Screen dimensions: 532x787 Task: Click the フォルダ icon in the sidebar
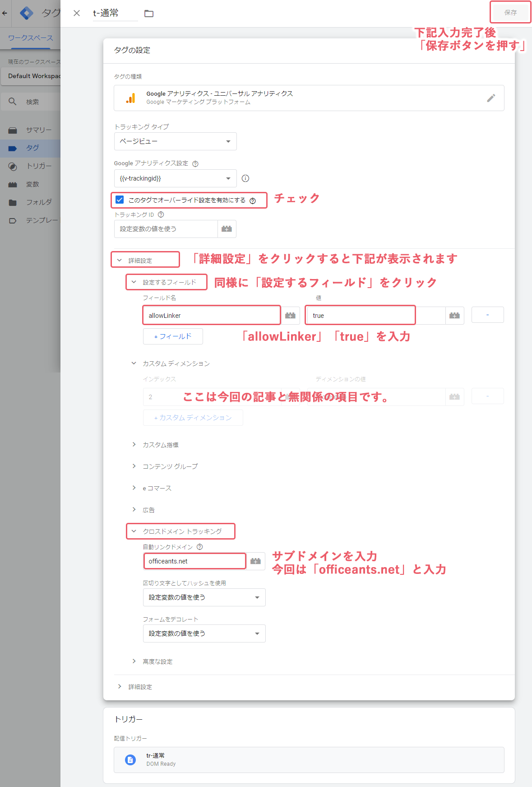tap(13, 203)
